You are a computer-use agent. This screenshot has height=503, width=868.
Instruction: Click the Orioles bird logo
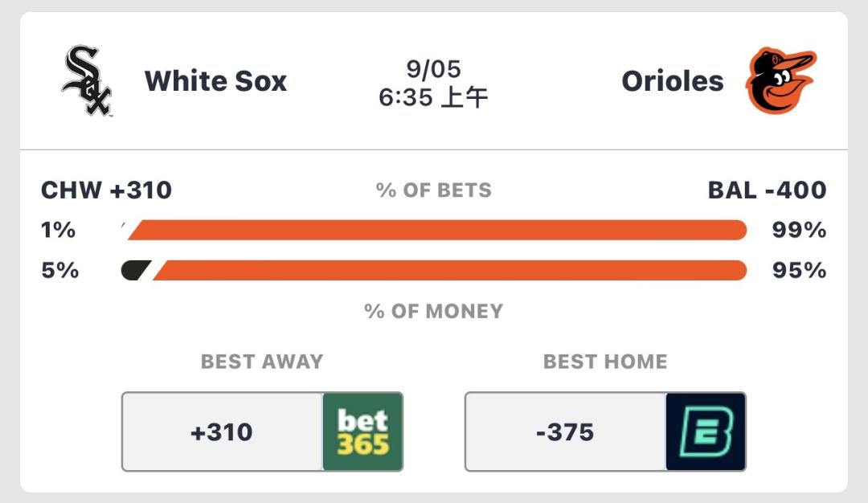point(780,81)
